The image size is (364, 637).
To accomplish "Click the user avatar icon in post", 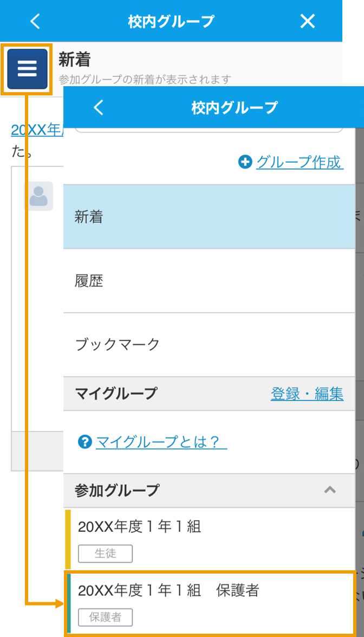I will pyautogui.click(x=38, y=196).
